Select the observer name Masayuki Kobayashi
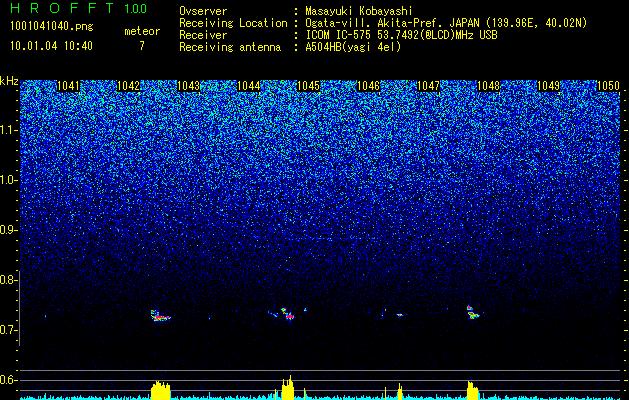629x400 pixels. [359, 11]
